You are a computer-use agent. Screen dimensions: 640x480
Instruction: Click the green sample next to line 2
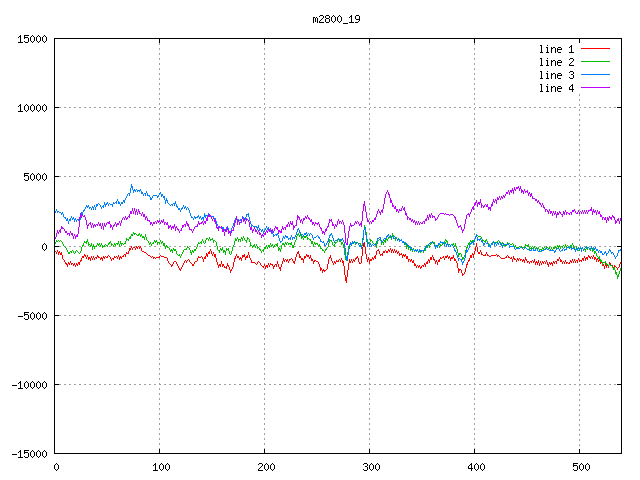tap(595, 62)
